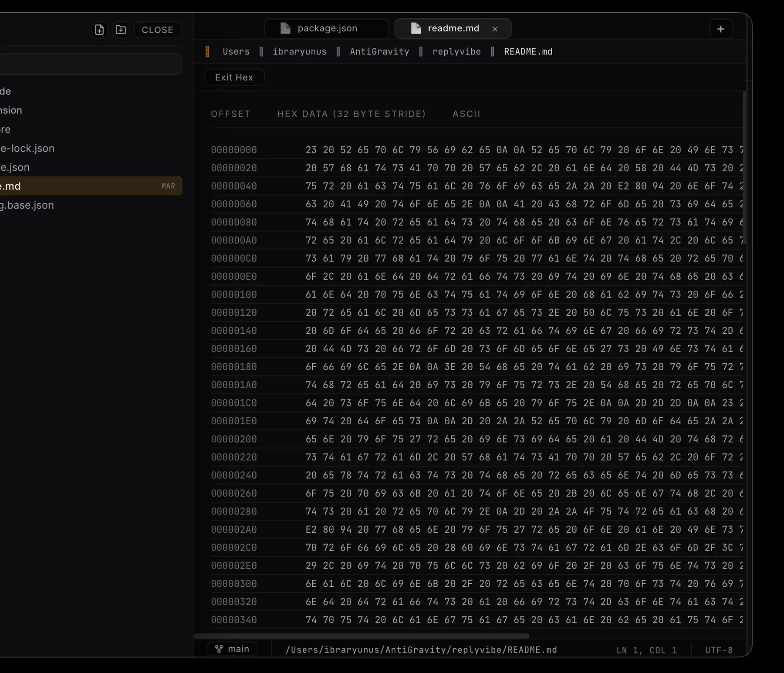Click offset 000001E0
The image size is (784, 673).
(234, 421)
